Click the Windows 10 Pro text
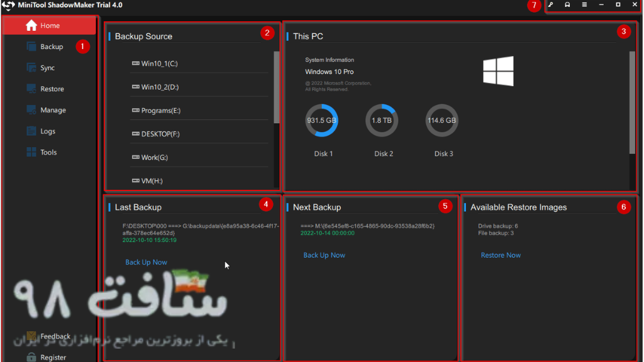Viewport: 644px width, 362px height. tap(330, 72)
